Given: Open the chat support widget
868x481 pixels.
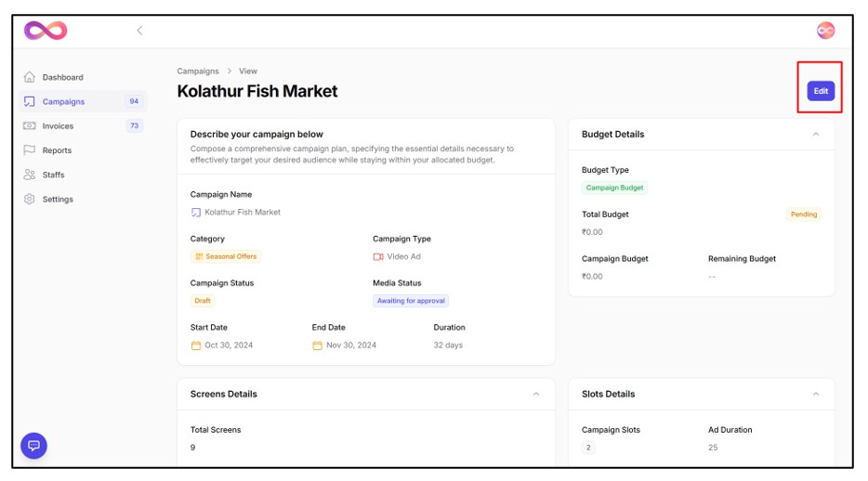Looking at the screenshot, I should tap(34, 446).
